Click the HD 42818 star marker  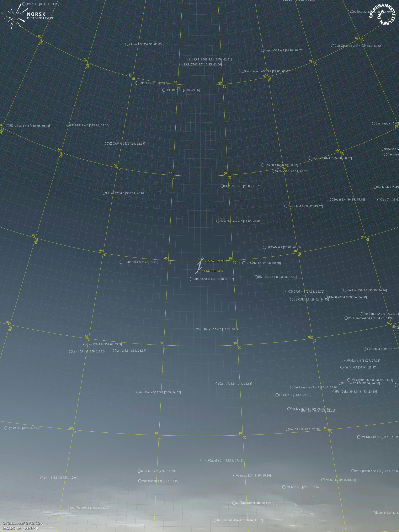(121, 262)
